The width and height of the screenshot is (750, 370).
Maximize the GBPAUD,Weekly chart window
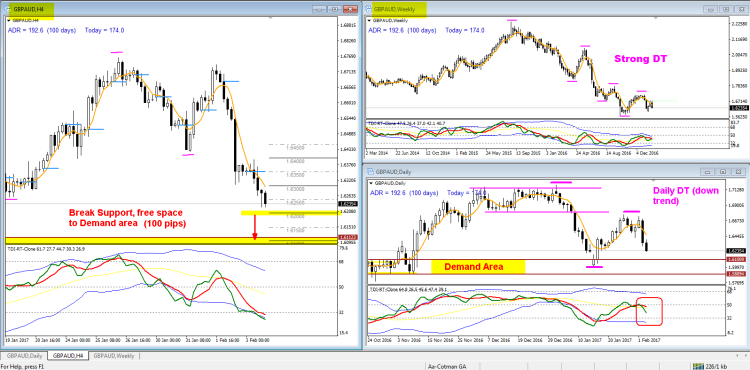727,9
